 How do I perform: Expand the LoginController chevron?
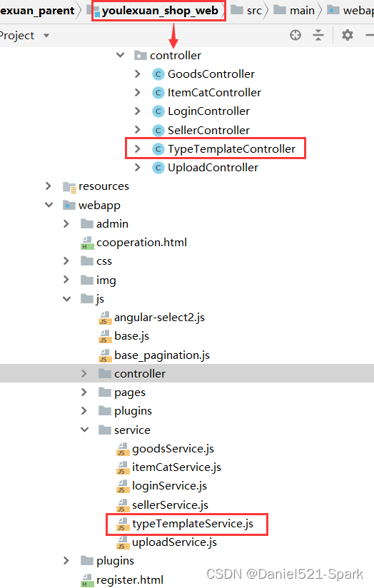(x=138, y=111)
